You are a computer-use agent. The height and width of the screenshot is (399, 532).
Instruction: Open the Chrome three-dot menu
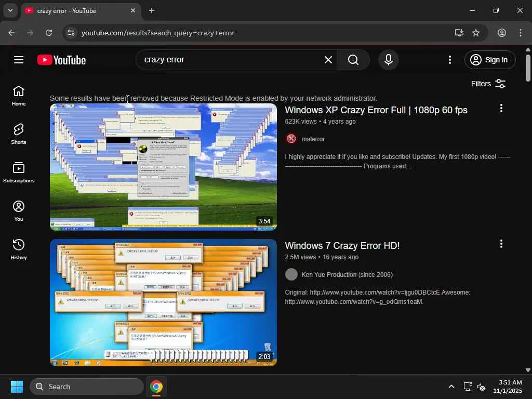pyautogui.click(x=521, y=33)
